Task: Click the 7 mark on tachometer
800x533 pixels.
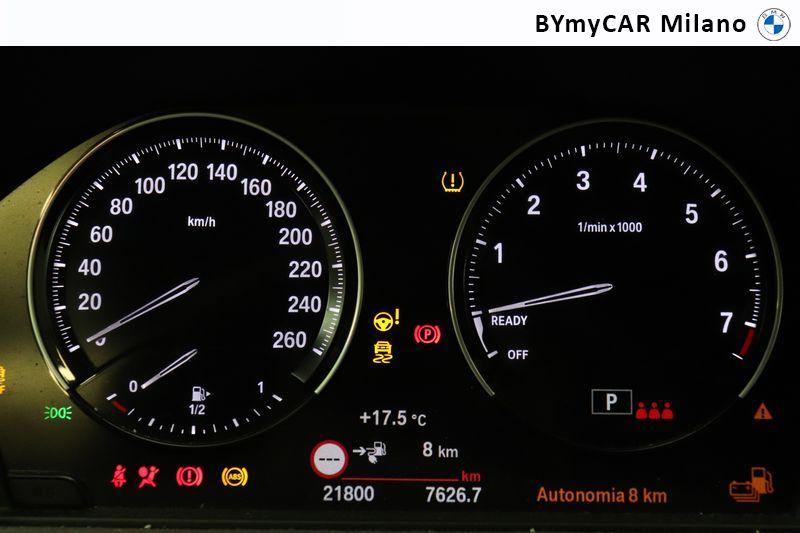Action: pyautogui.click(x=727, y=322)
